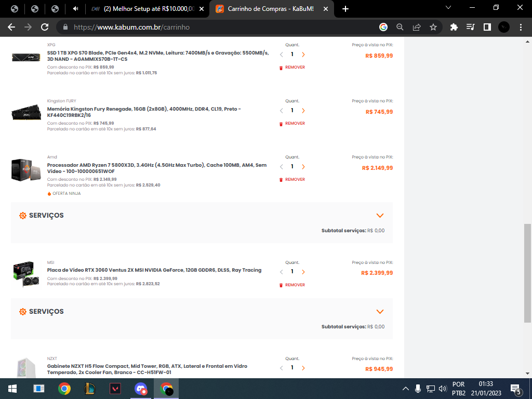This screenshot has height=399, width=532.
Task: Click the MSI RTX 3060 thumbnail
Action: click(26, 274)
